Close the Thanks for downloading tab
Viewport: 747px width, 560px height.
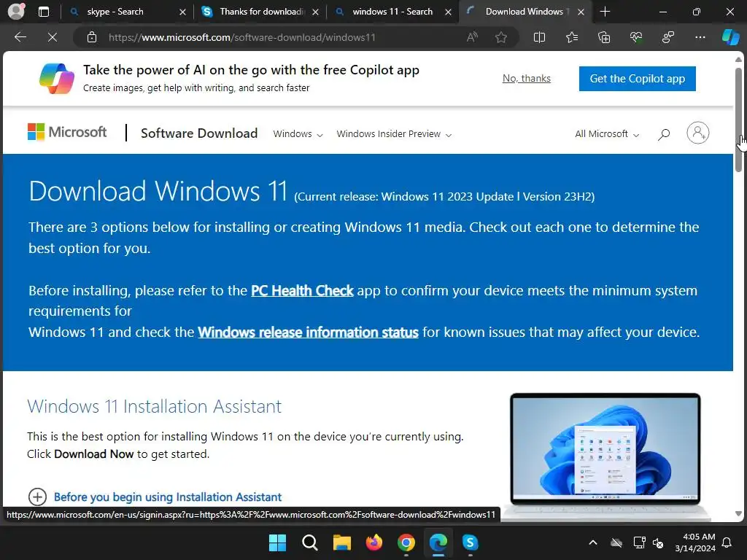(x=315, y=12)
